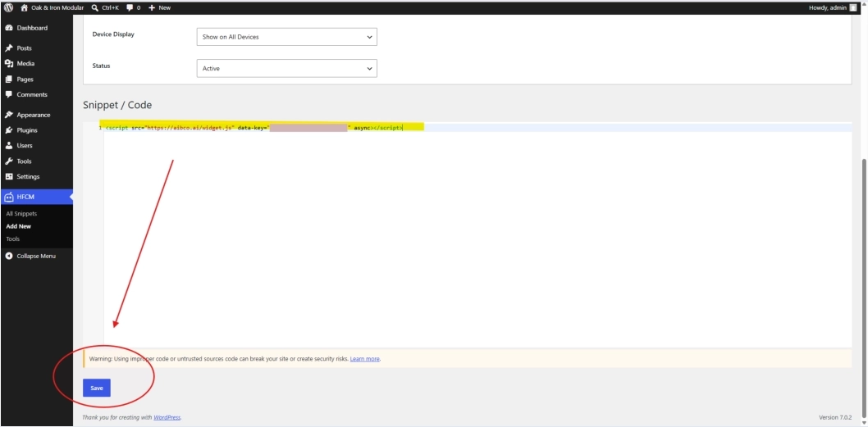Open the Oak & Iron Modular site home icon
The image size is (868, 427).
[25, 7]
